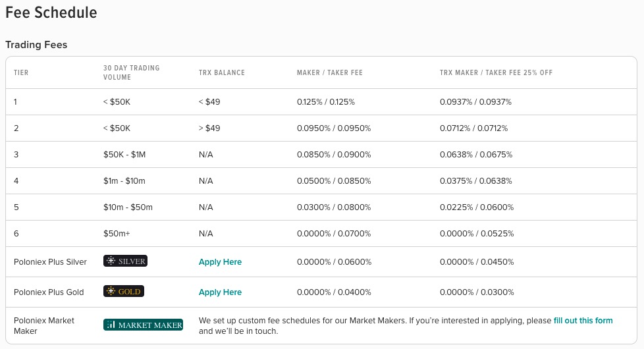Click the '$50m+' volume cell
644x349 pixels.
pos(117,233)
